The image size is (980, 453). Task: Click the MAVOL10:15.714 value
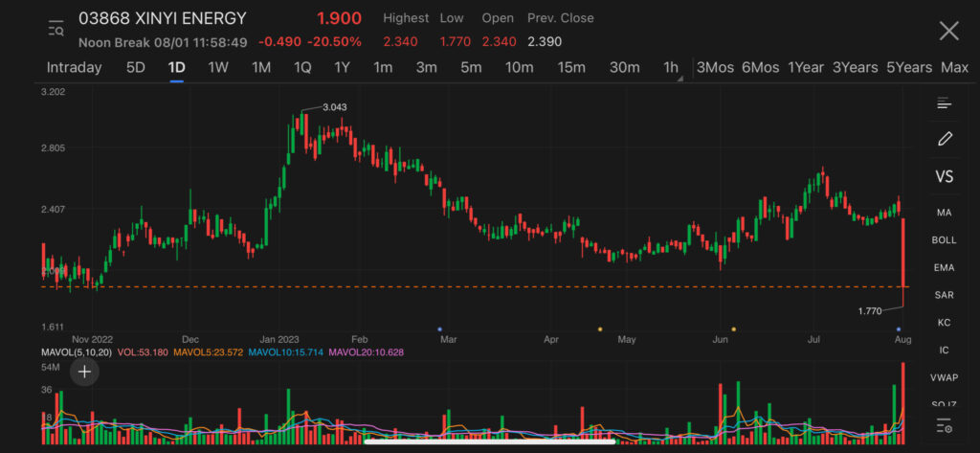pyautogui.click(x=285, y=352)
